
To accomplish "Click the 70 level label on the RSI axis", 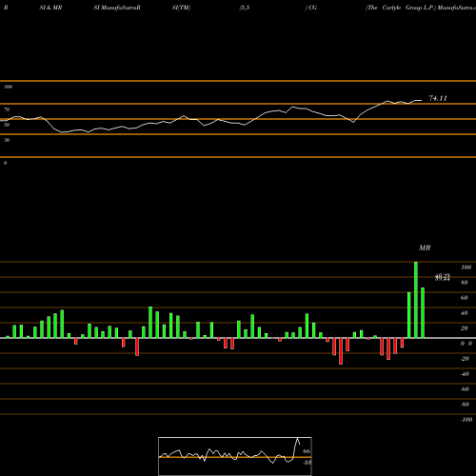I will click(x=7, y=109).
